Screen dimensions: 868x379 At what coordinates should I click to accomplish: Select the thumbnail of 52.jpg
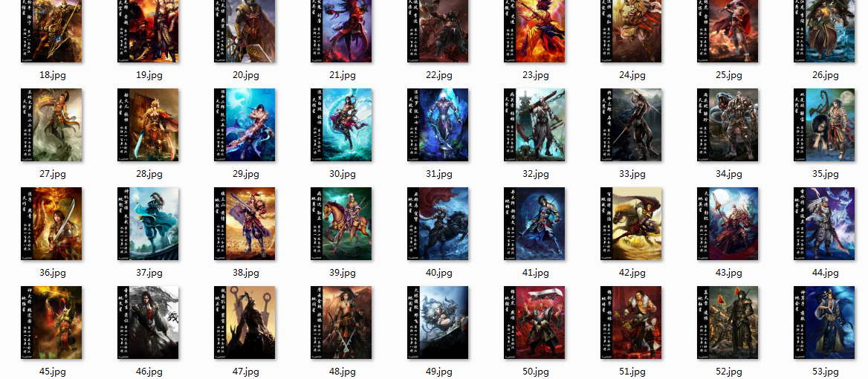[728, 323]
